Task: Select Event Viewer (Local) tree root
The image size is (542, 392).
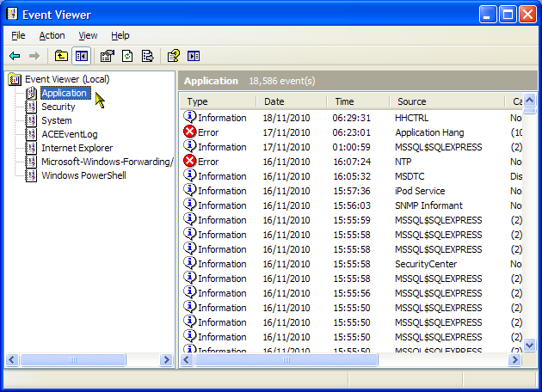Action: (x=67, y=79)
